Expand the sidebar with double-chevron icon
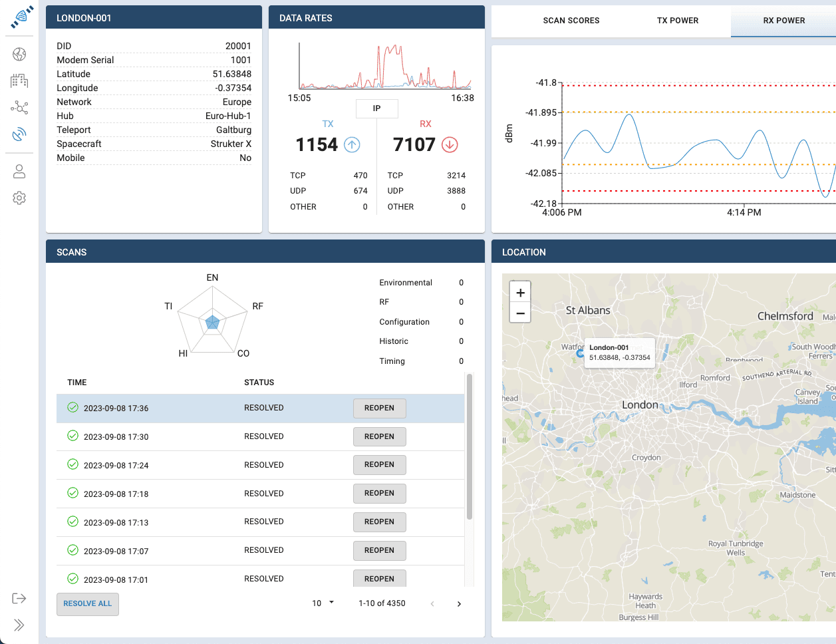Image resolution: width=836 pixels, height=644 pixels. click(x=19, y=625)
